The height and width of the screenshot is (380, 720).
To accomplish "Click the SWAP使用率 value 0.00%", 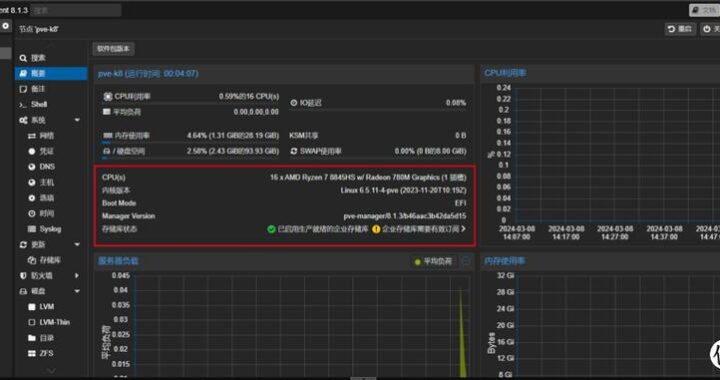I will click(x=430, y=151).
